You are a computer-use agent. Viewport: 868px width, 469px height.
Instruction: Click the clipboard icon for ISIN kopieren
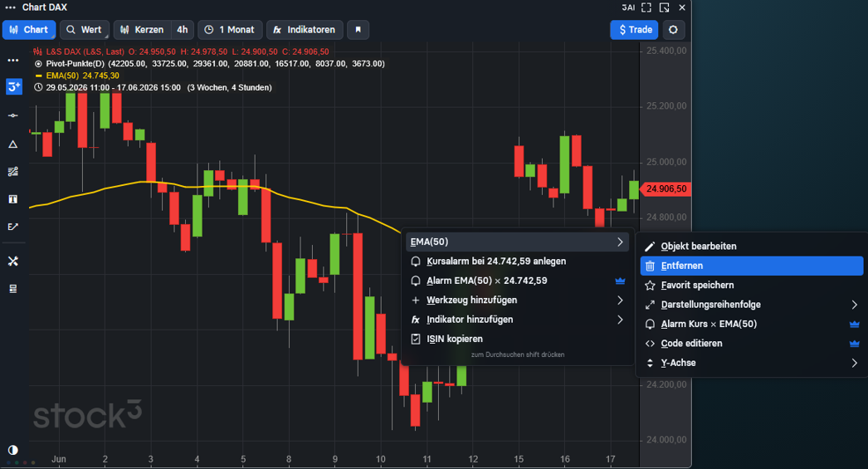[416, 339]
